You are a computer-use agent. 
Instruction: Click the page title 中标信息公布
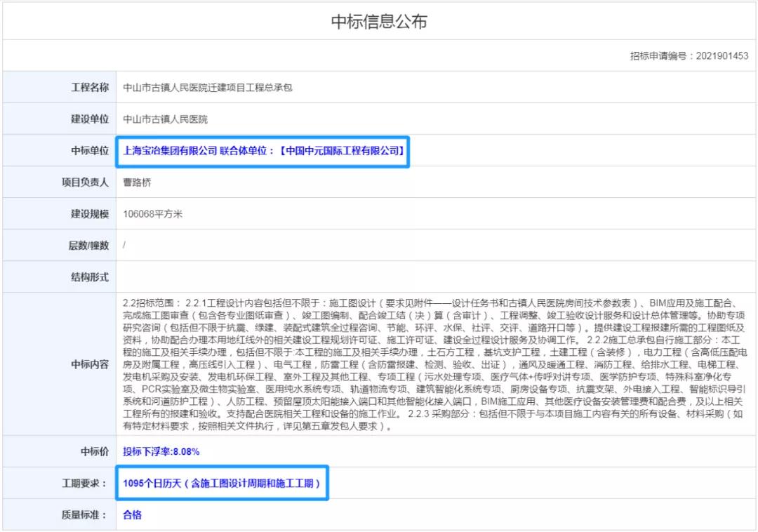[378, 22]
